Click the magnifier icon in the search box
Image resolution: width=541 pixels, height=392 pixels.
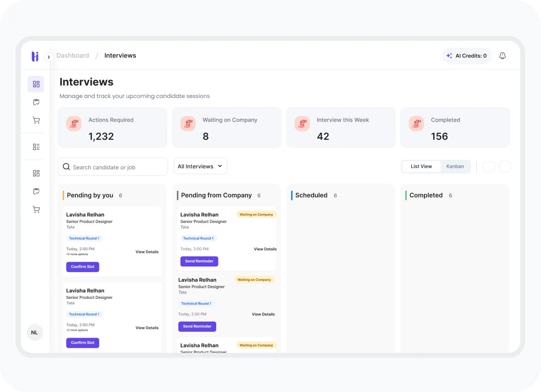tap(67, 167)
